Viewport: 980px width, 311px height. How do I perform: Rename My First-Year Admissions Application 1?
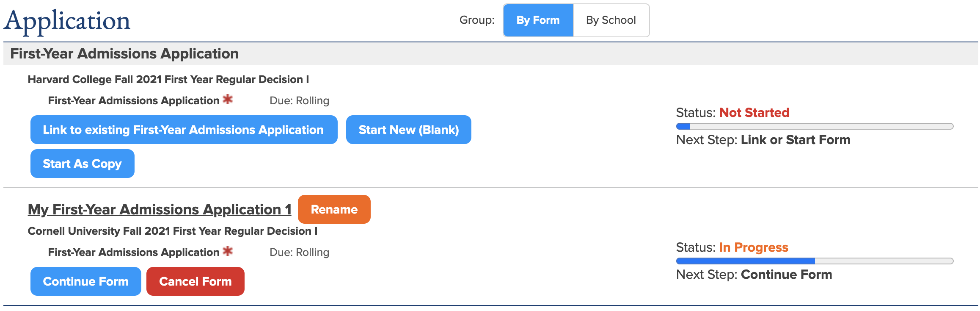pyautogui.click(x=334, y=209)
